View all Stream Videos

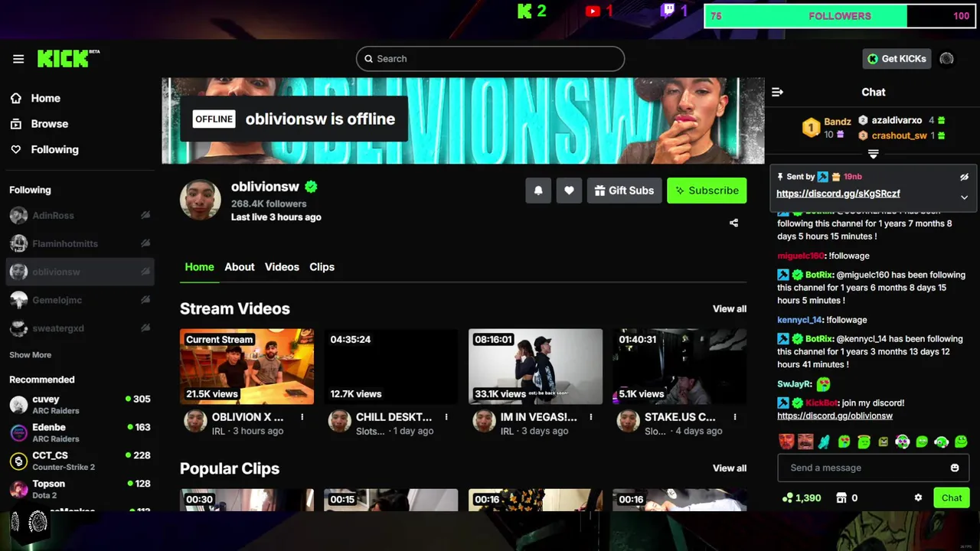pyautogui.click(x=730, y=309)
